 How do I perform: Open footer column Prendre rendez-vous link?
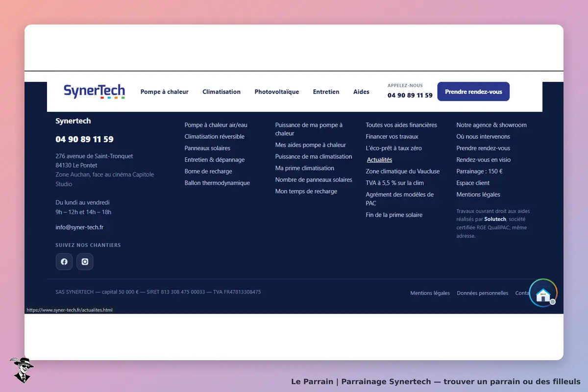483,148
